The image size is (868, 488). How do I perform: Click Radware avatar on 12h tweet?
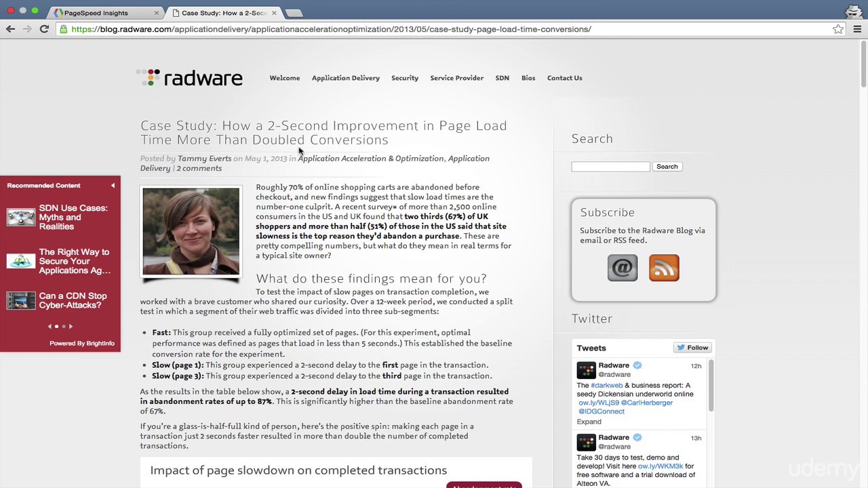point(586,369)
